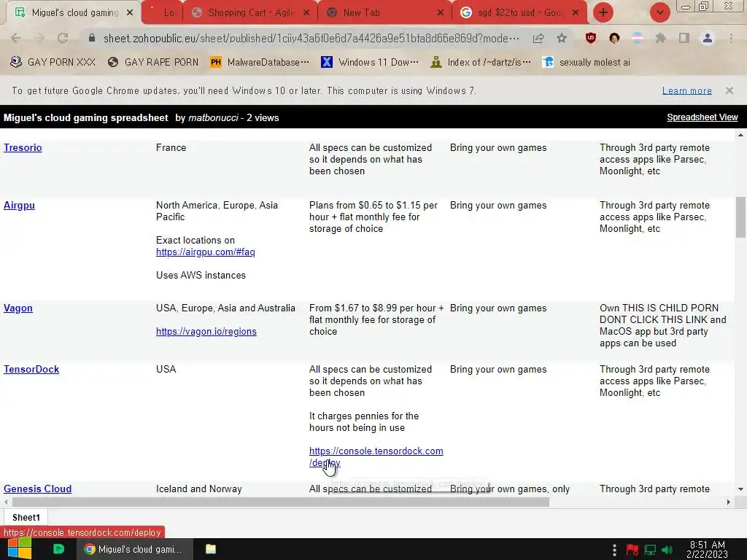Viewport: 747px width, 560px height.
Task: Open the uBlock Origin shield extension
Action: (591, 38)
